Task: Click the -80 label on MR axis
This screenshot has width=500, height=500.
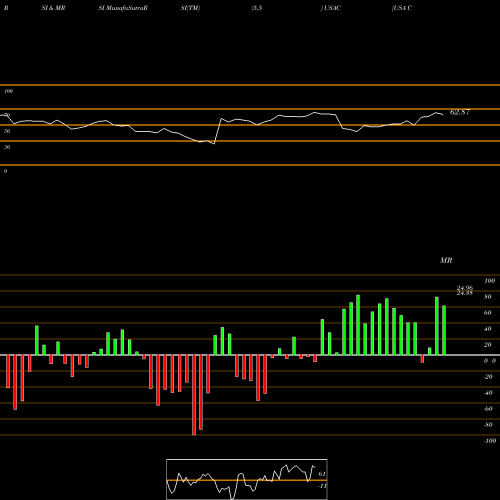Action: tap(488, 425)
